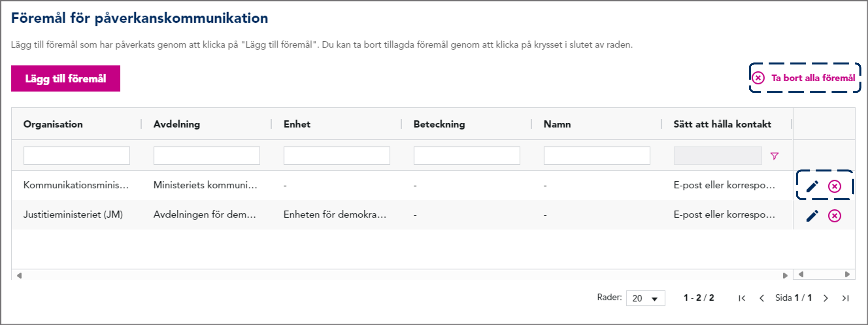Select the Avdelningen för dem... cell
The height and width of the screenshot is (325, 868).
tap(204, 214)
